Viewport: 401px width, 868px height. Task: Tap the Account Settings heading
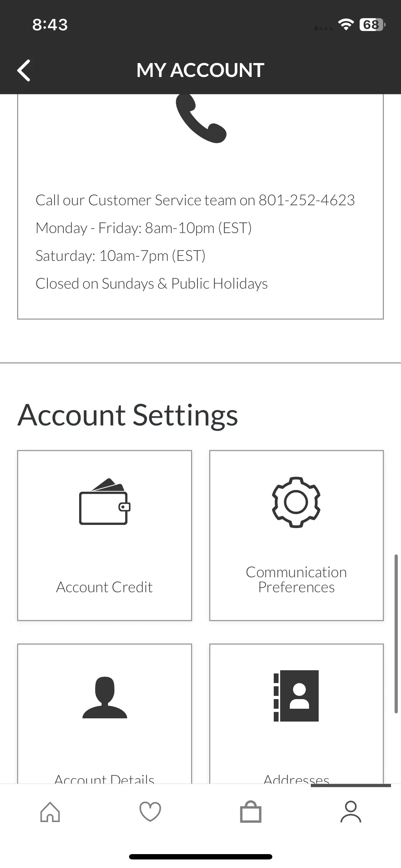pos(128,415)
